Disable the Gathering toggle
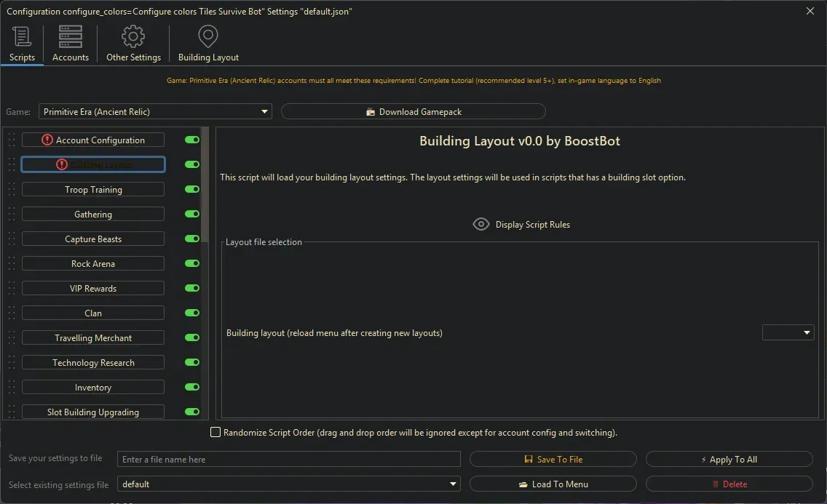 [x=191, y=214]
